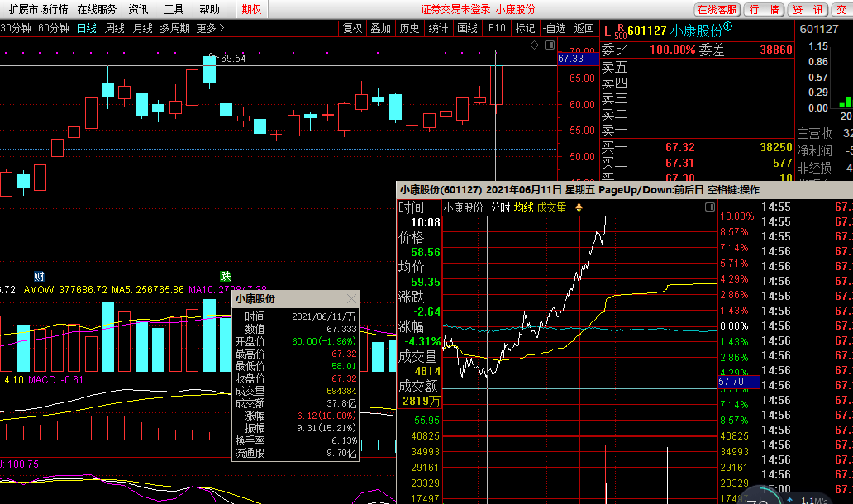Viewport: 853px width, 504px height.
Task: Click the circled 1 superscript after 小康股份
Action: pyautogui.click(x=728, y=26)
